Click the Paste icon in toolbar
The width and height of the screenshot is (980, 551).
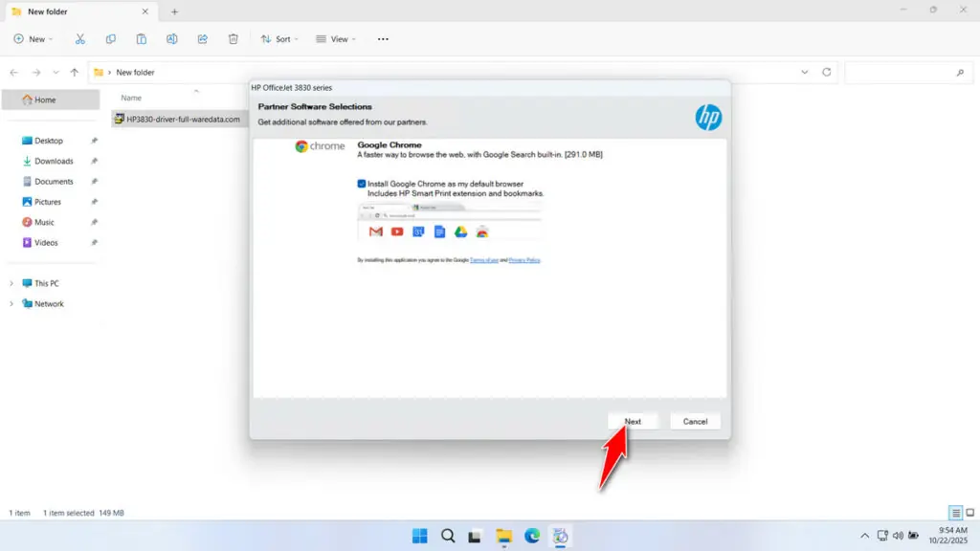[x=142, y=39]
